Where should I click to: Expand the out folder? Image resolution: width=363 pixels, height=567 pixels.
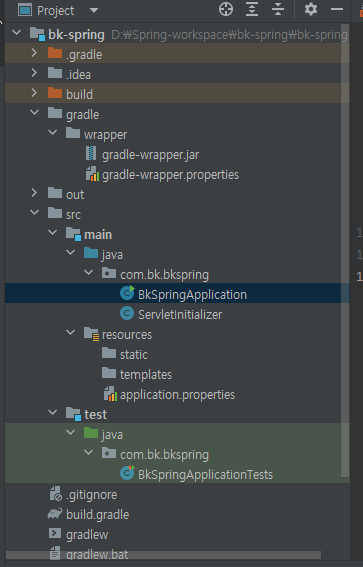click(x=34, y=193)
